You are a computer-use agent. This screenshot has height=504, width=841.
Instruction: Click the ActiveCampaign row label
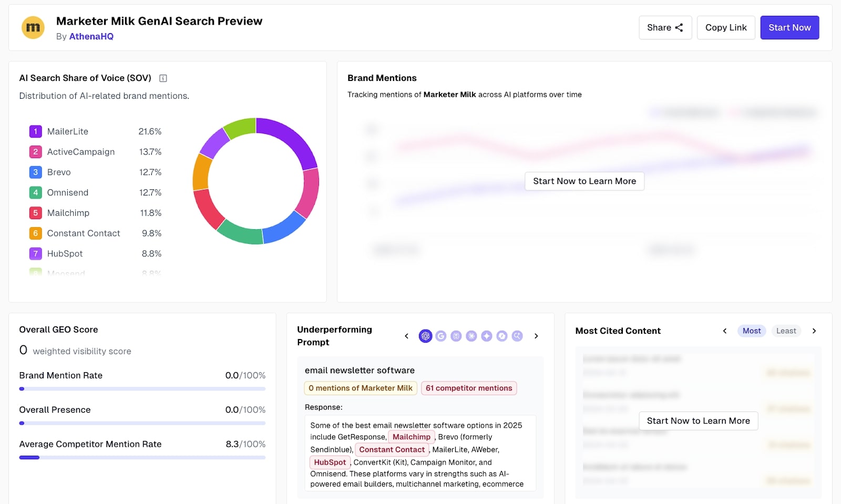coord(81,152)
